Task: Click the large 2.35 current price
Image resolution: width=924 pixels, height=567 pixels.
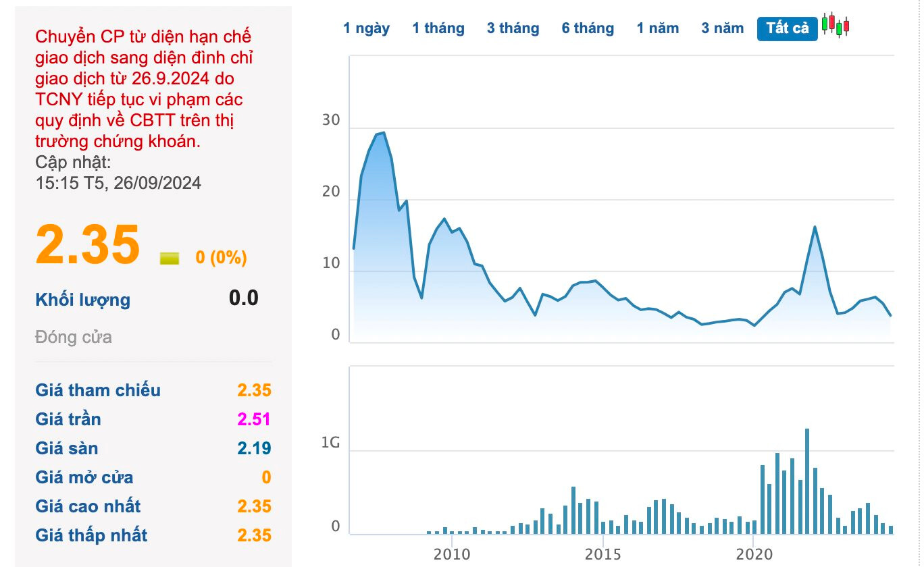Action: point(88,244)
